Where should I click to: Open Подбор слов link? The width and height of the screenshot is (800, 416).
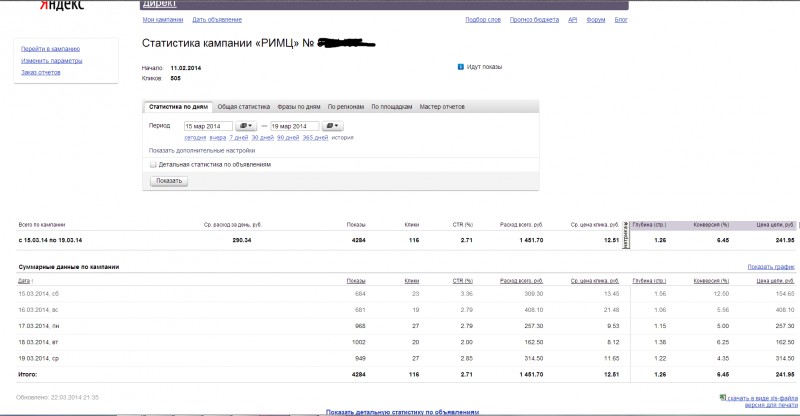[483, 20]
